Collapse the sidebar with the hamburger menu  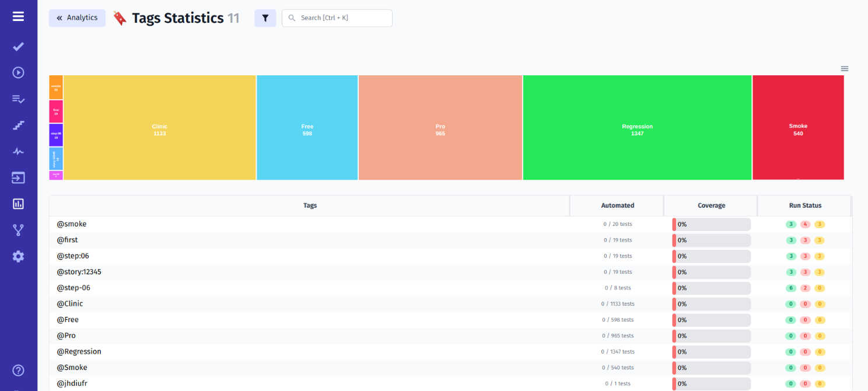click(17, 16)
